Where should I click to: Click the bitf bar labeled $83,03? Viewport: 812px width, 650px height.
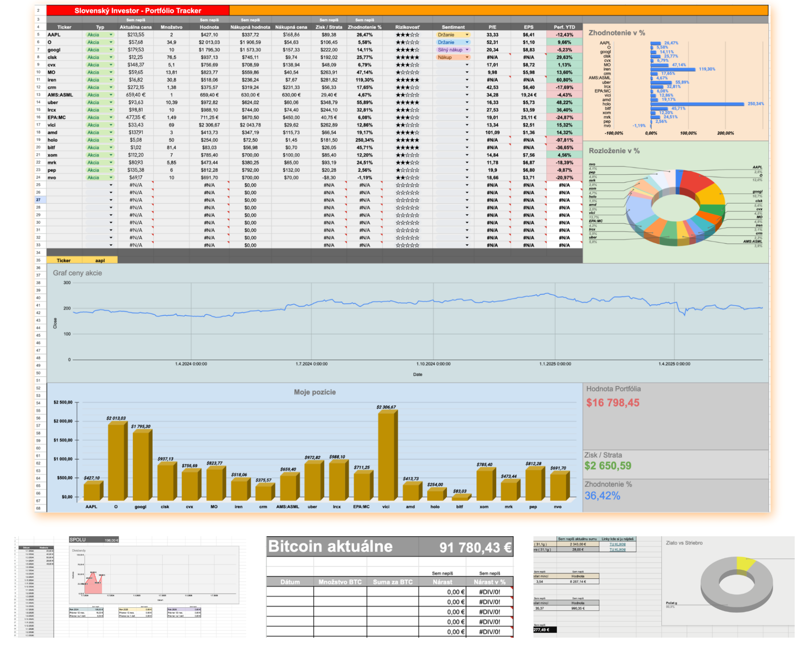coord(461,497)
